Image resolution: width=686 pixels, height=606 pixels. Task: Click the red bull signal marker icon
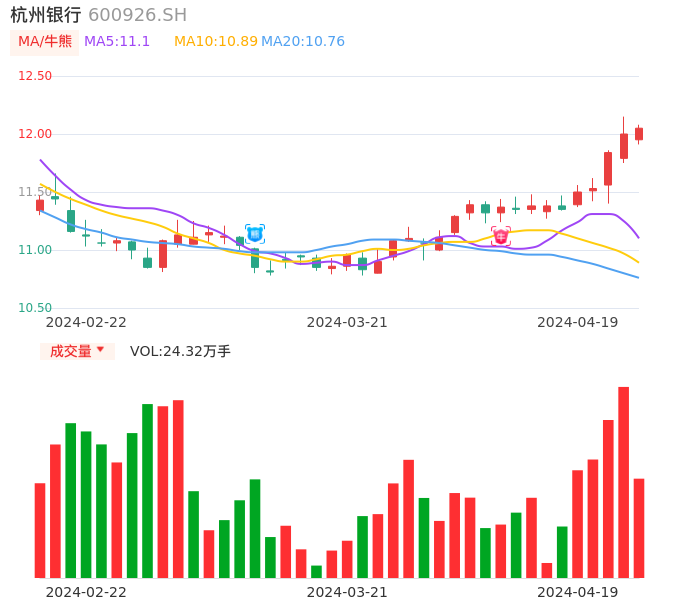point(500,237)
